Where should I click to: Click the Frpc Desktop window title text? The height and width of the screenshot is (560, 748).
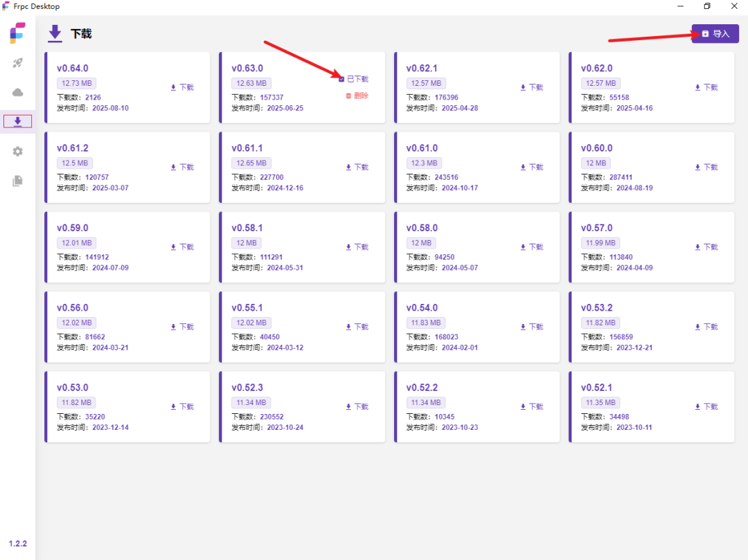37,7
